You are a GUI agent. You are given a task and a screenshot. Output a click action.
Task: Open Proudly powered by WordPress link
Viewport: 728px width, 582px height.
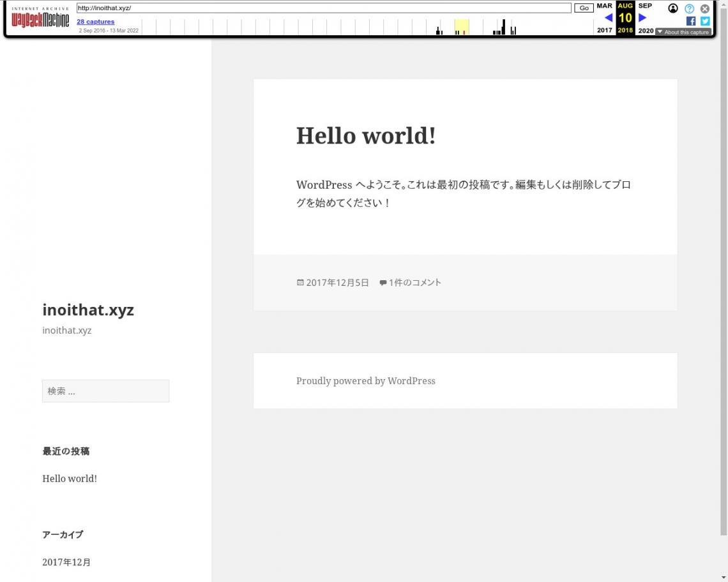pos(366,381)
